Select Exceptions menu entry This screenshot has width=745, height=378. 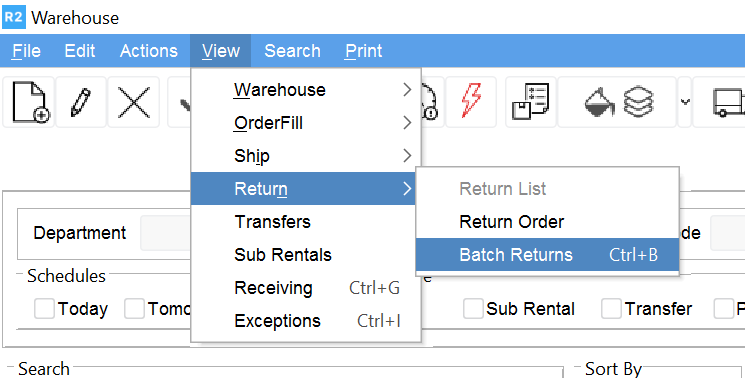coord(306,321)
